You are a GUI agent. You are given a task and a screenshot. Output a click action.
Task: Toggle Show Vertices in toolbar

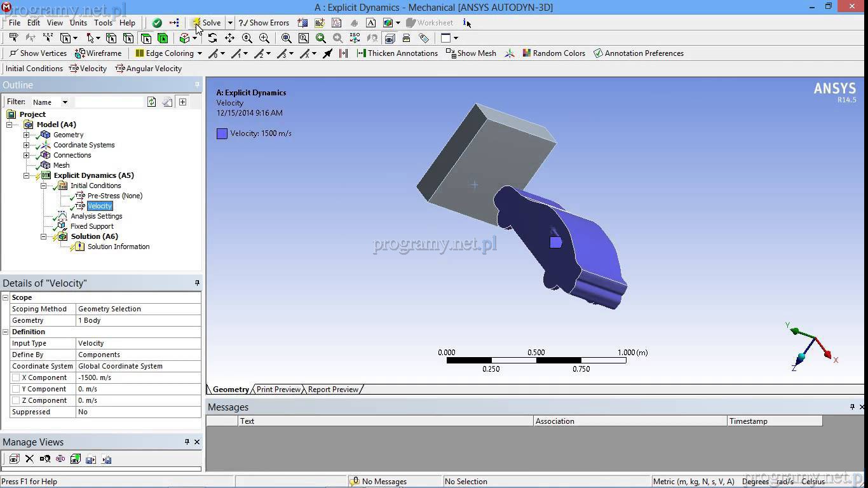[x=38, y=53]
